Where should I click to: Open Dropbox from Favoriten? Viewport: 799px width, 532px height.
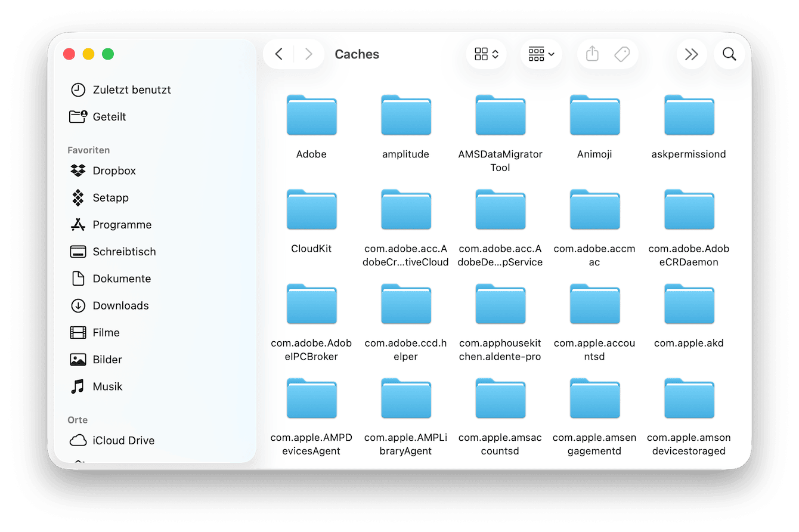(x=114, y=171)
